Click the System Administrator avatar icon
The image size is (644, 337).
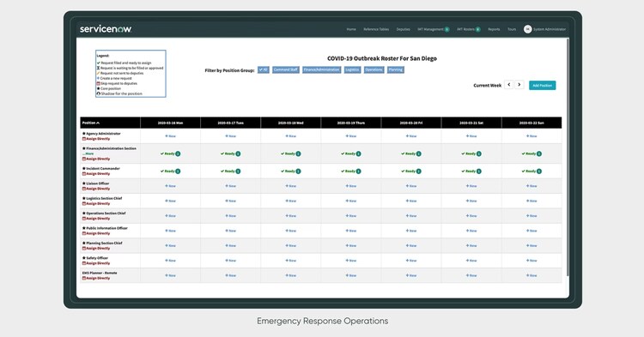point(527,29)
